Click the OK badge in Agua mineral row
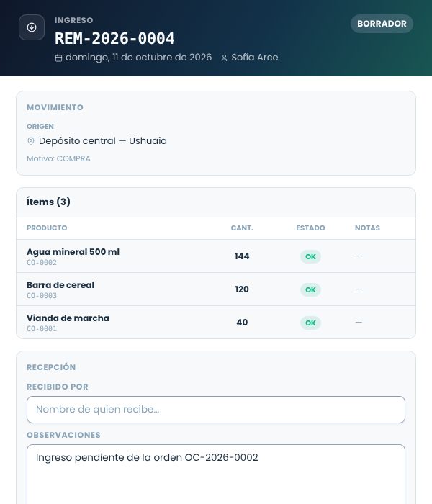Screen dimensions: 432x504 pyautogui.click(x=310, y=256)
